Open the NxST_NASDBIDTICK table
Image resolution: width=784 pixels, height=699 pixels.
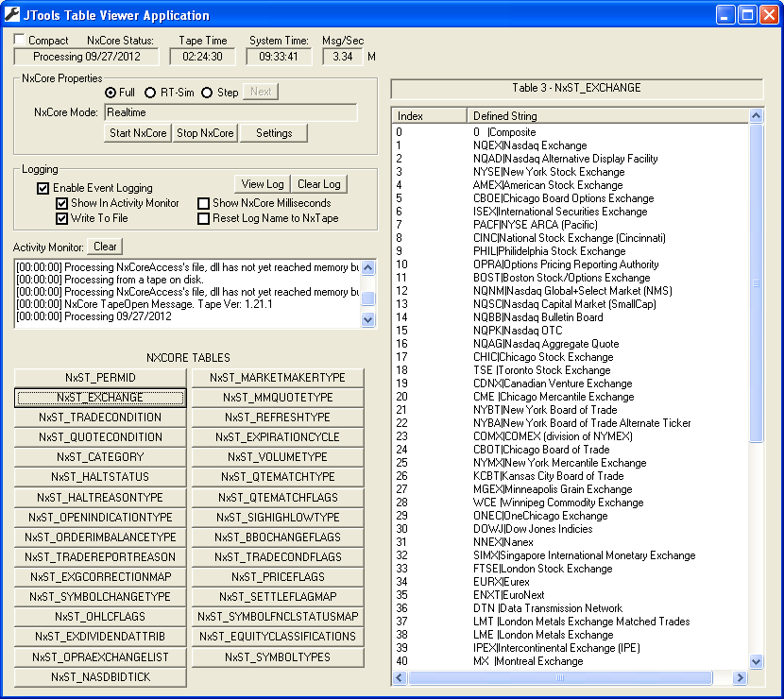tap(100, 677)
